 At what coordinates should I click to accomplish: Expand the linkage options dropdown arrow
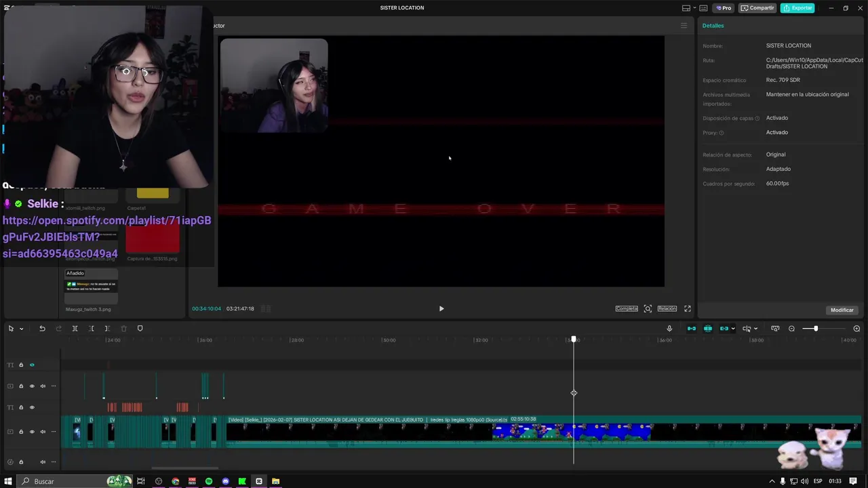click(733, 329)
